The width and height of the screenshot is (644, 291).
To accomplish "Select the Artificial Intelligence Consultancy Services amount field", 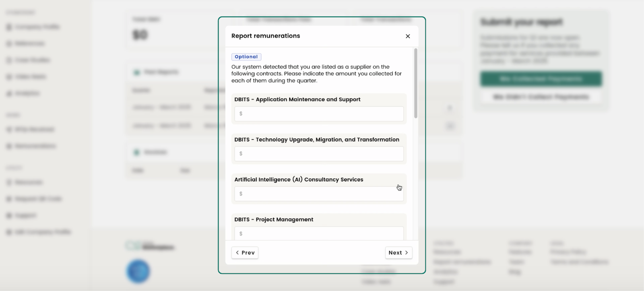I will click(x=319, y=194).
